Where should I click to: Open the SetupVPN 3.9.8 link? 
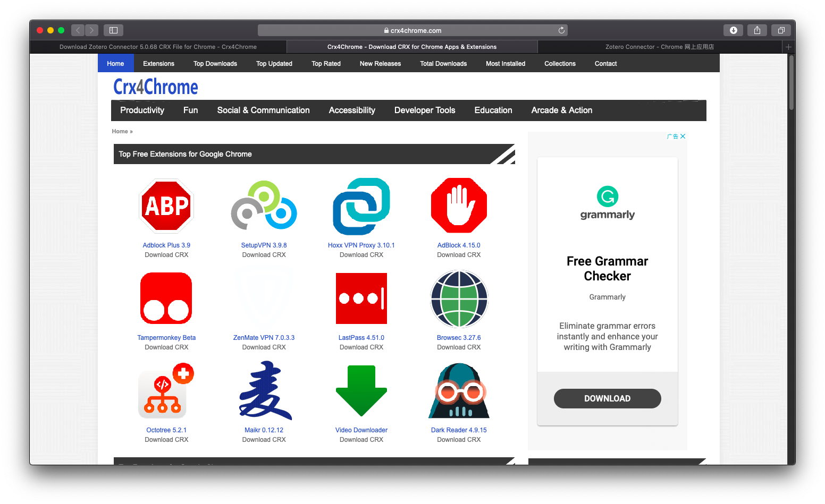tap(264, 245)
